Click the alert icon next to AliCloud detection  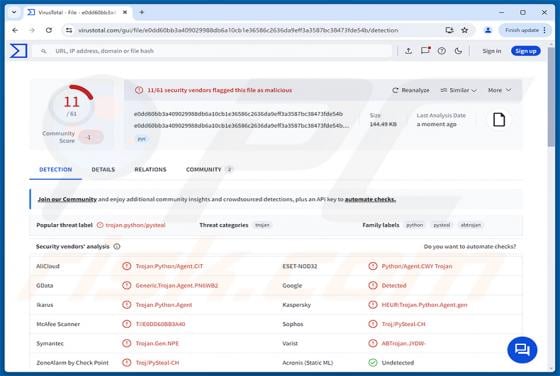pos(126,266)
